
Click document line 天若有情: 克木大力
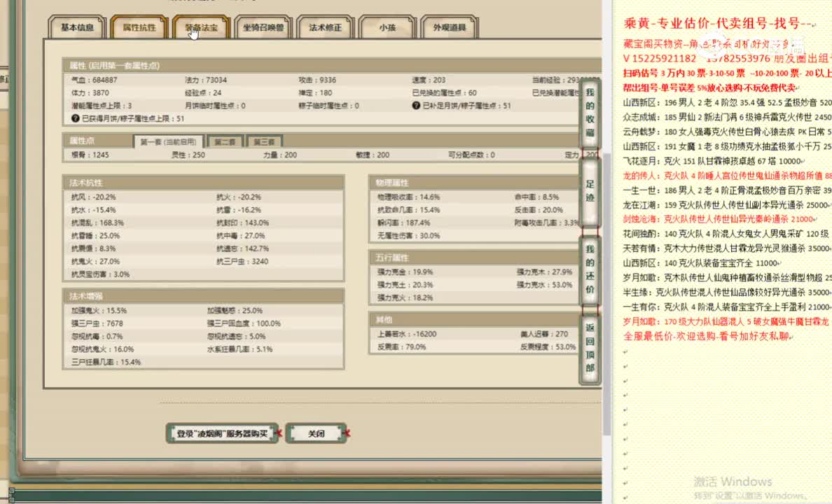[x=727, y=248]
